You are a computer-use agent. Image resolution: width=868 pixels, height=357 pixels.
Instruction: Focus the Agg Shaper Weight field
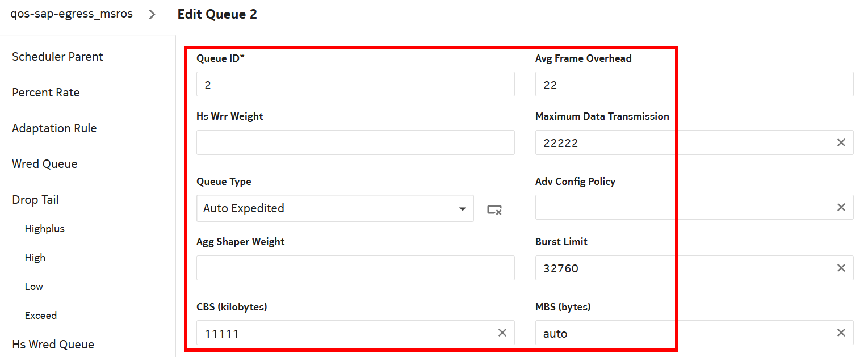(x=355, y=268)
